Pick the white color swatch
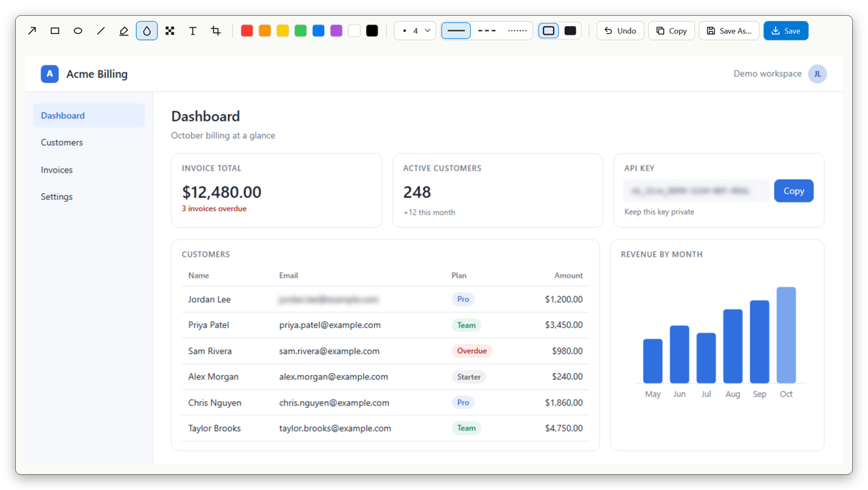The width and height of the screenshot is (868, 490). click(x=354, y=31)
